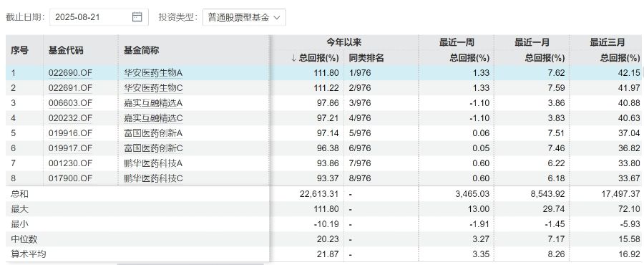Select three-month return cell 33.80
Viewport: 644px width, 265px height.
coord(629,163)
